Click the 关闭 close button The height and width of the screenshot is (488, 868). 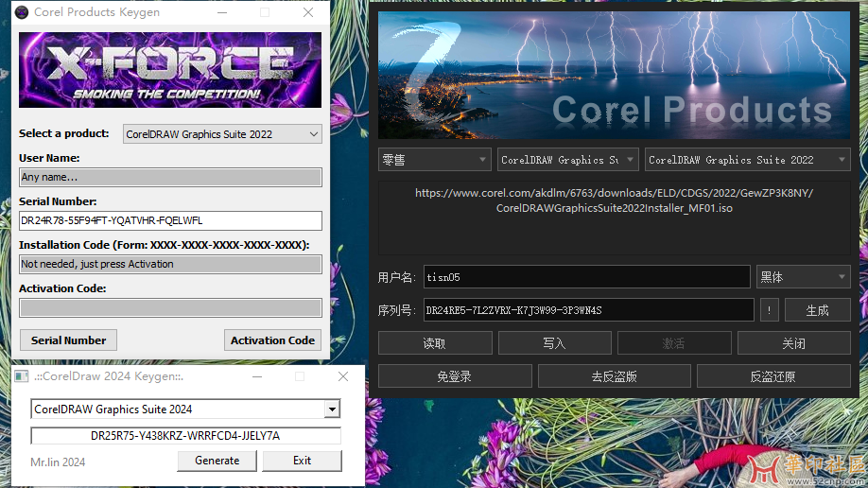(794, 343)
